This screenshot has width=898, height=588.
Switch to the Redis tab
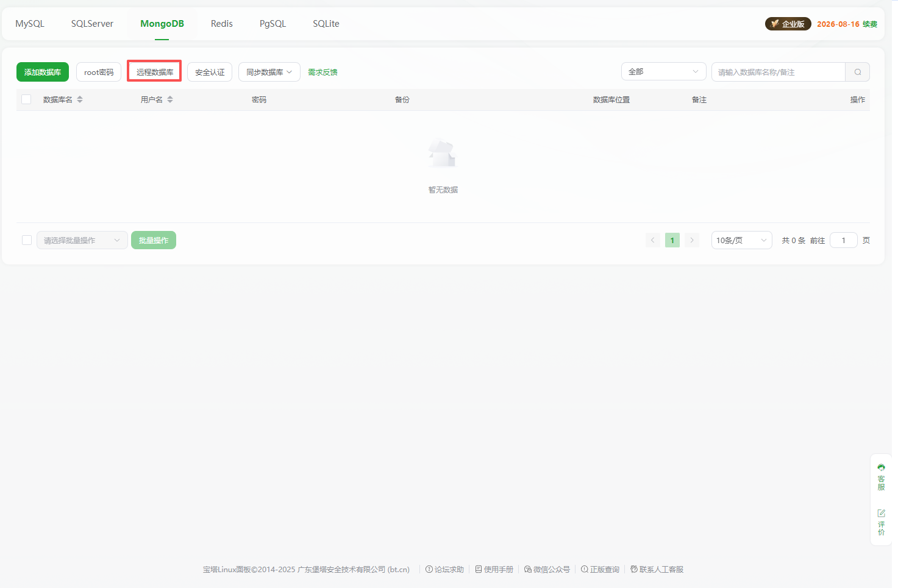point(222,24)
